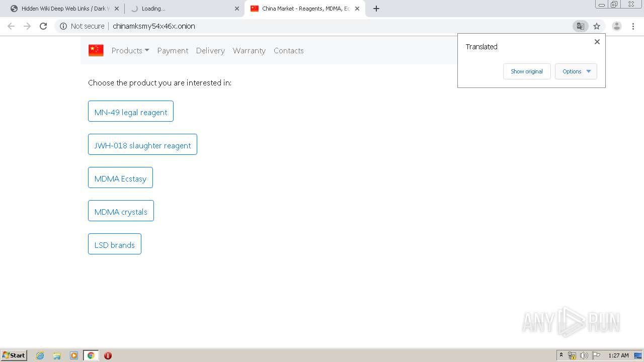Open the Chrome profile avatar
Image resolution: width=644 pixels, height=362 pixels.
click(x=616, y=26)
